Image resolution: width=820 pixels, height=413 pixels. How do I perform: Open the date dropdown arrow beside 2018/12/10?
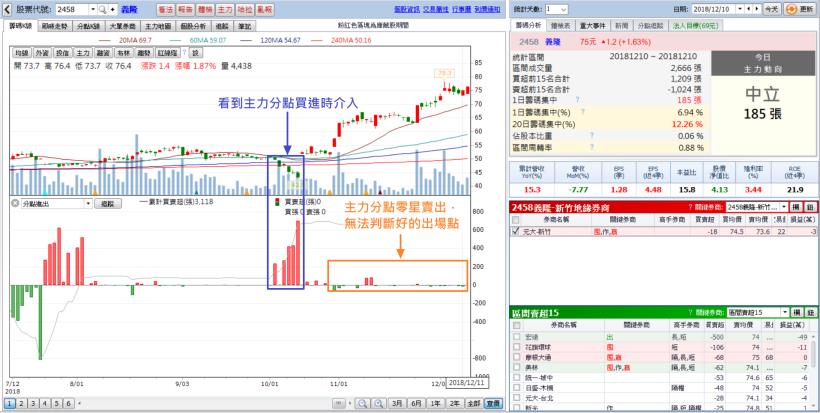tap(740, 9)
